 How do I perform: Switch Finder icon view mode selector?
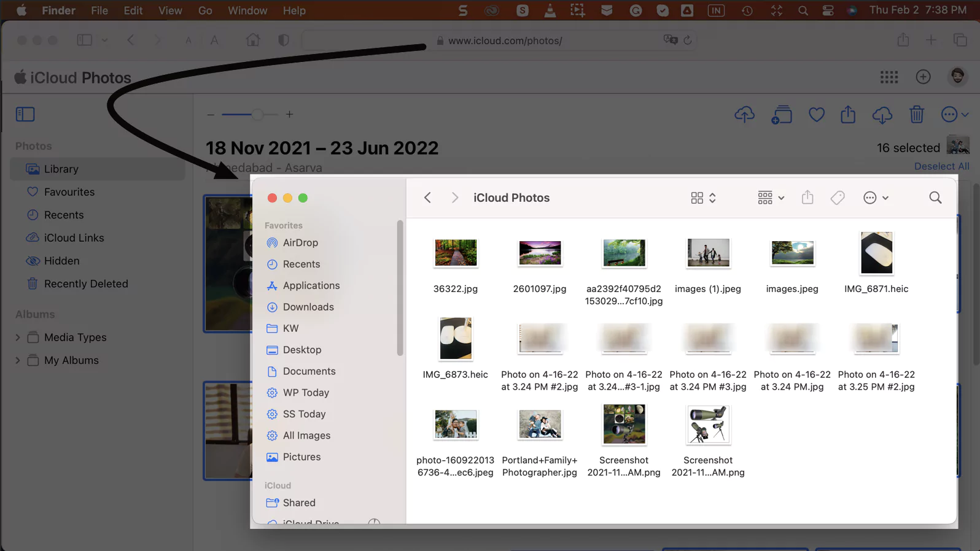coord(703,198)
